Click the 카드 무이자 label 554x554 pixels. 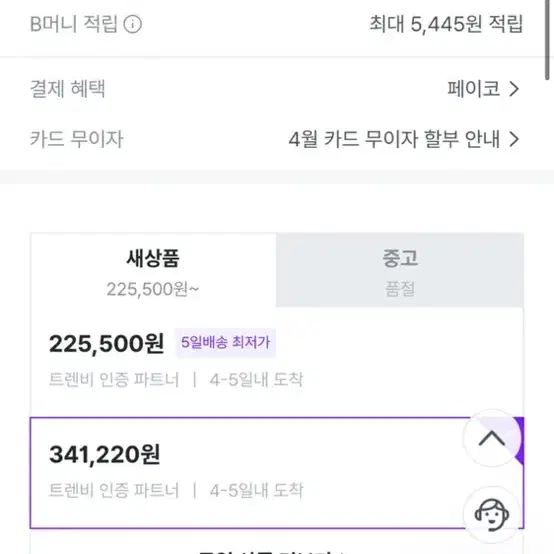click(77, 139)
